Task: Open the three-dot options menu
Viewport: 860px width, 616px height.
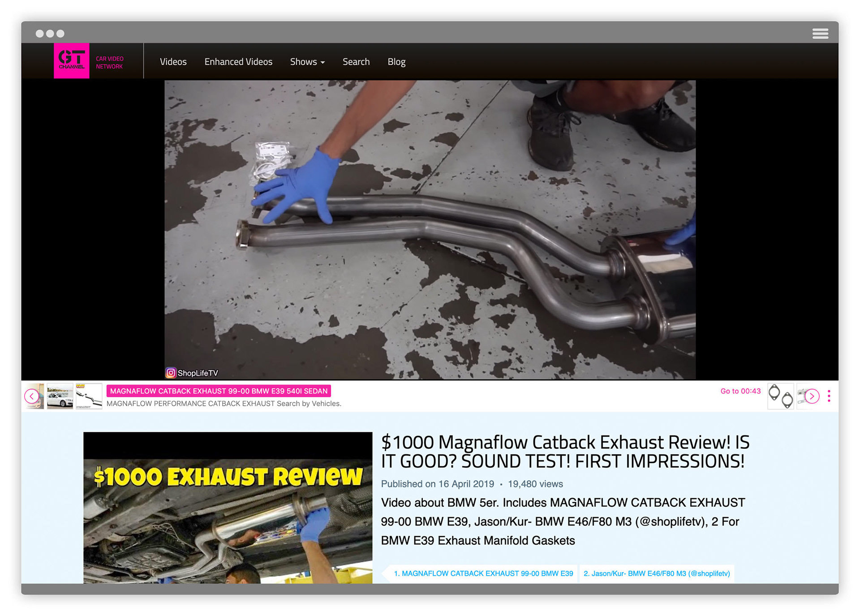Action: click(x=829, y=396)
